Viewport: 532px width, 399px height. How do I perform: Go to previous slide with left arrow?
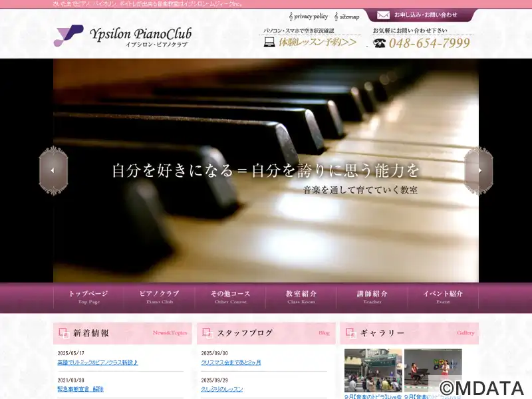tap(53, 170)
